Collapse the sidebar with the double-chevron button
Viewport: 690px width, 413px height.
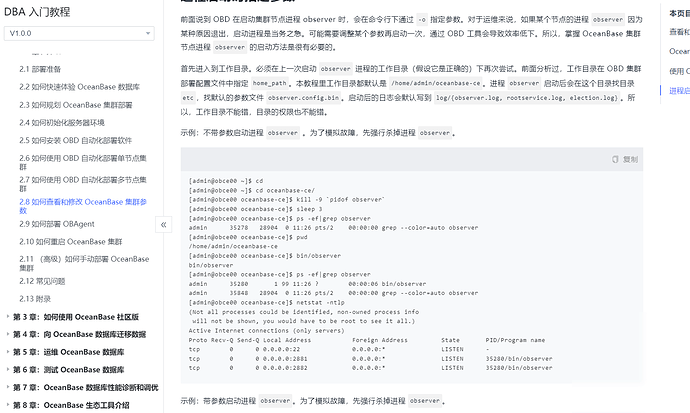(164, 225)
